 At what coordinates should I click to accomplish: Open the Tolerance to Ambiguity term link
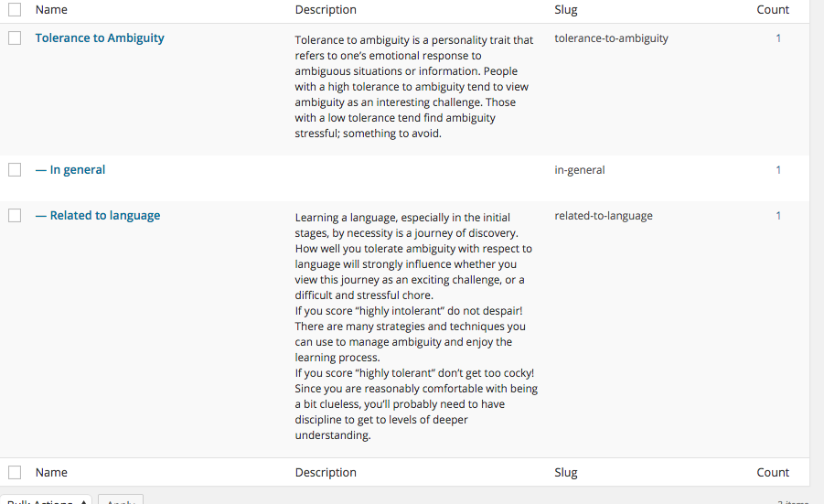click(100, 38)
